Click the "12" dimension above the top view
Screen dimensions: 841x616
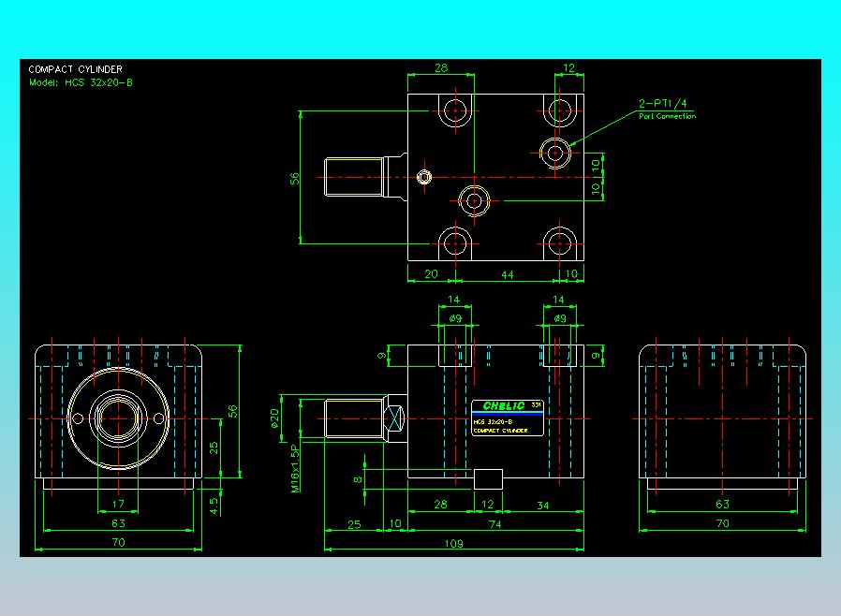point(568,68)
